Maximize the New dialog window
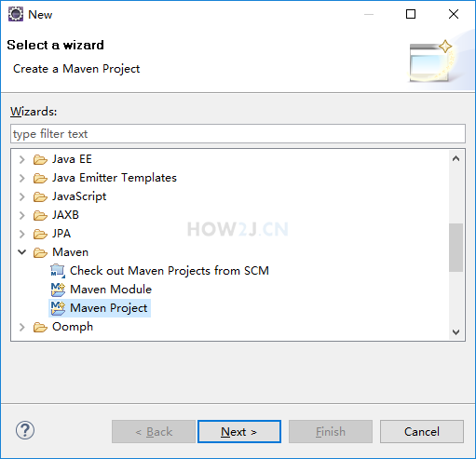The image size is (476, 459). [x=411, y=14]
